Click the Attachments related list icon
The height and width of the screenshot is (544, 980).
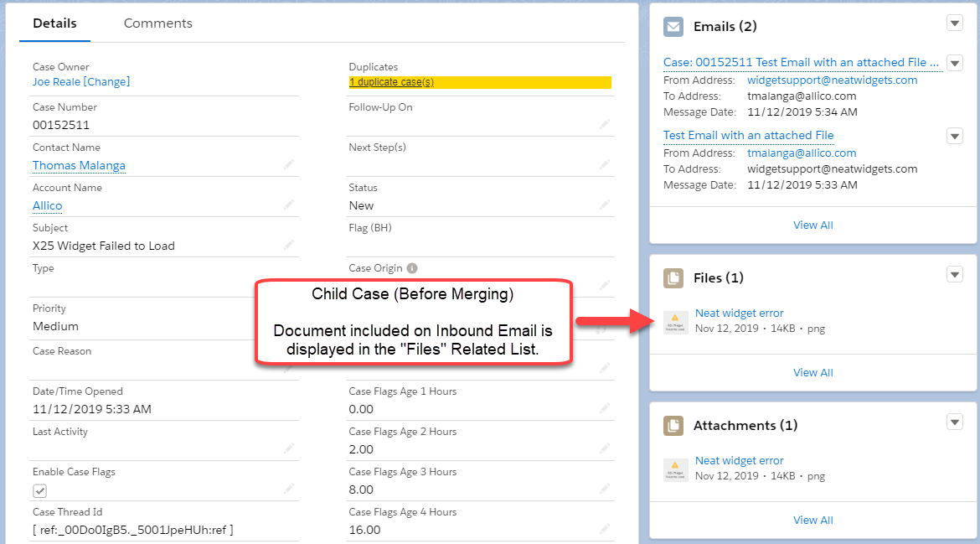coord(673,425)
